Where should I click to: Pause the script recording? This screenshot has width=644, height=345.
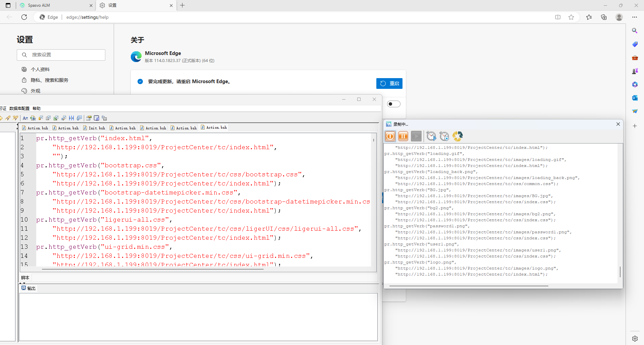coord(403,136)
